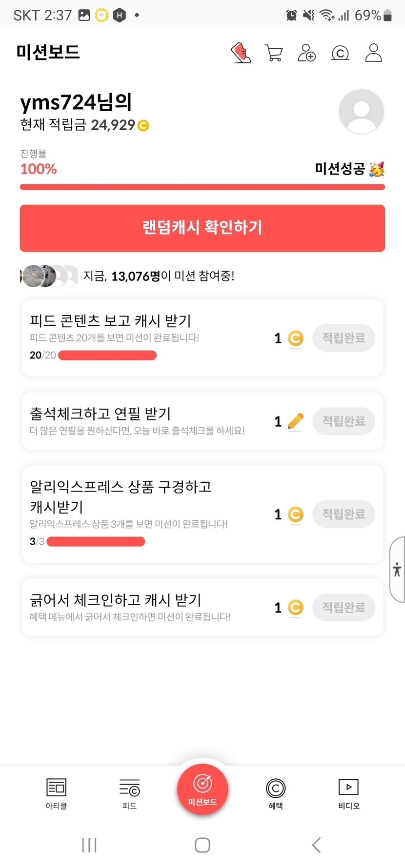Open the my profile icon in header
Image resolution: width=405 pixels, height=868 pixels.
374,53
